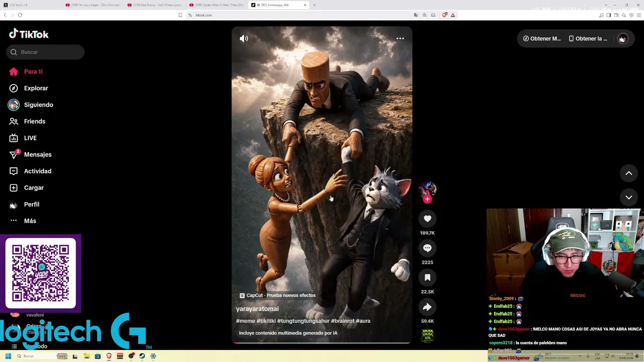Expand the Más menu
This screenshot has height=362, width=644.
[30, 221]
